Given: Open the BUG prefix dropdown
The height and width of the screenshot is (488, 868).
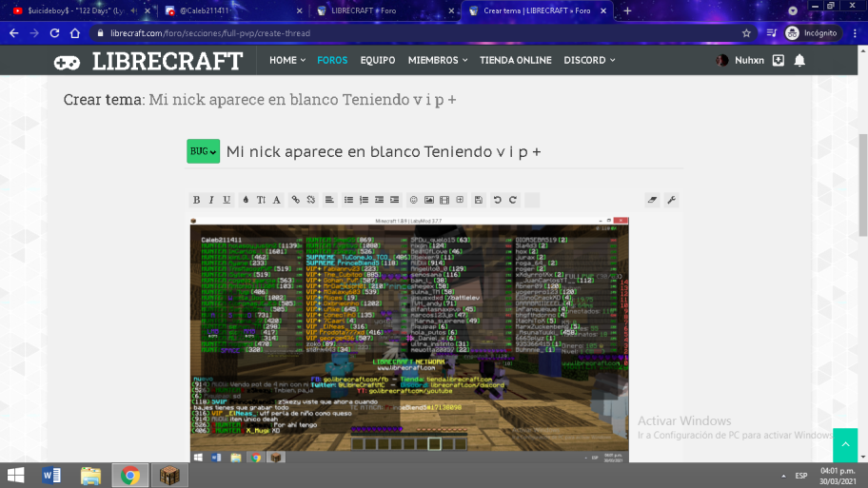Looking at the screenshot, I should coord(203,151).
